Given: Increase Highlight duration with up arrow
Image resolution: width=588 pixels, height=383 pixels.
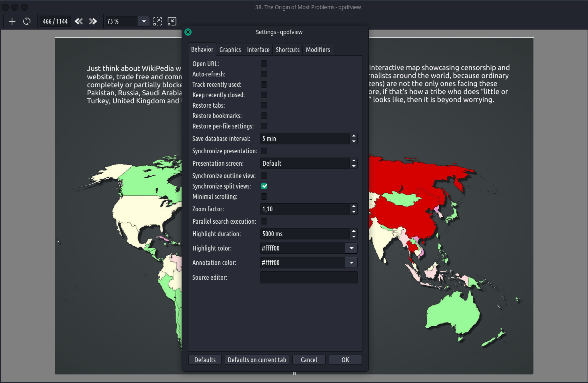Looking at the screenshot, I should click(x=354, y=231).
